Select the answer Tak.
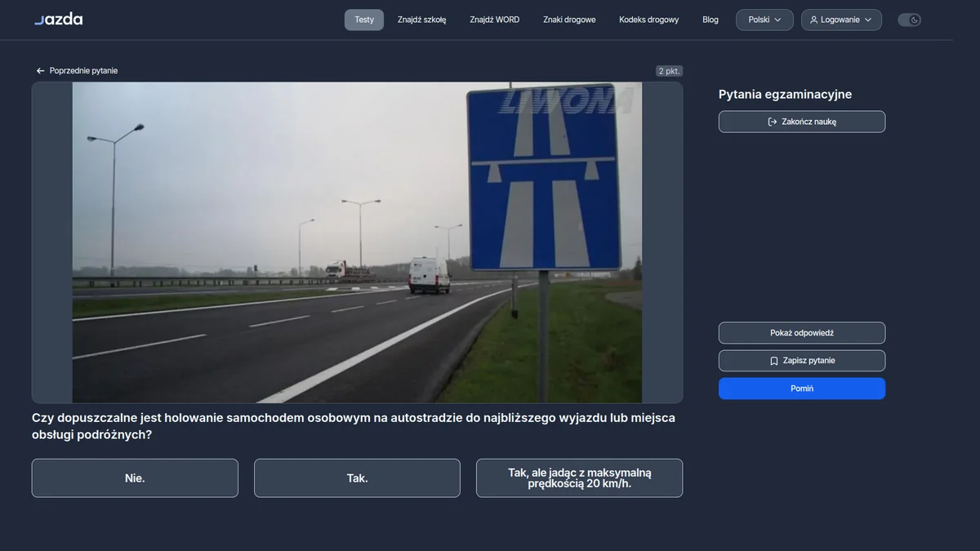Screen dimensions: 980x551 point(357,478)
